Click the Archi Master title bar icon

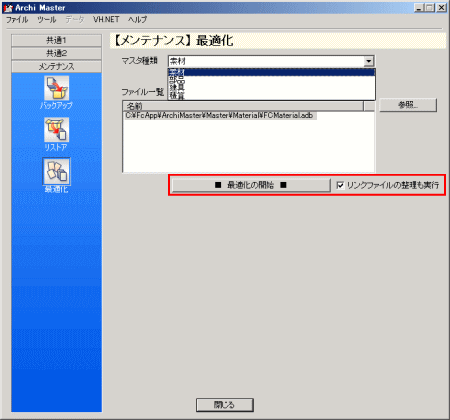[8, 8]
